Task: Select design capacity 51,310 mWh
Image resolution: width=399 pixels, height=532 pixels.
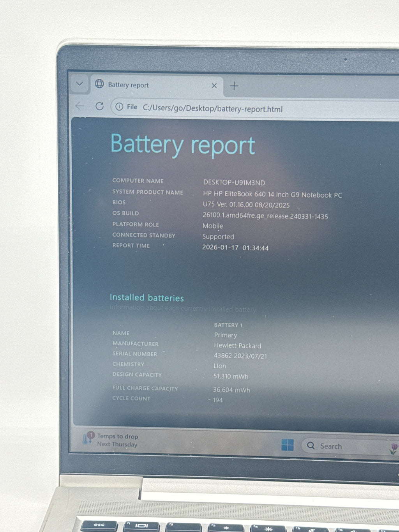Action: click(231, 376)
